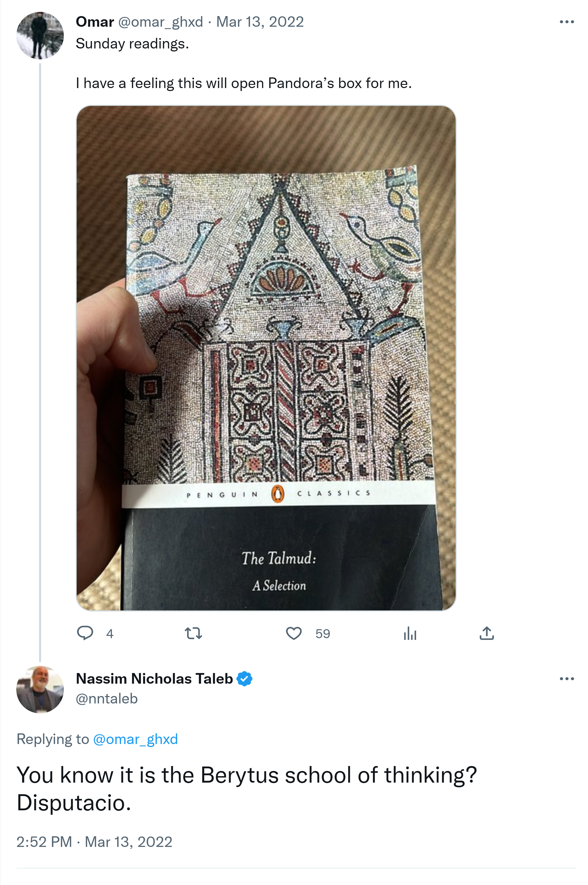Click the blue verified badge next to Taleb
Image resolution: width=588 pixels, height=885 pixels.
[244, 679]
